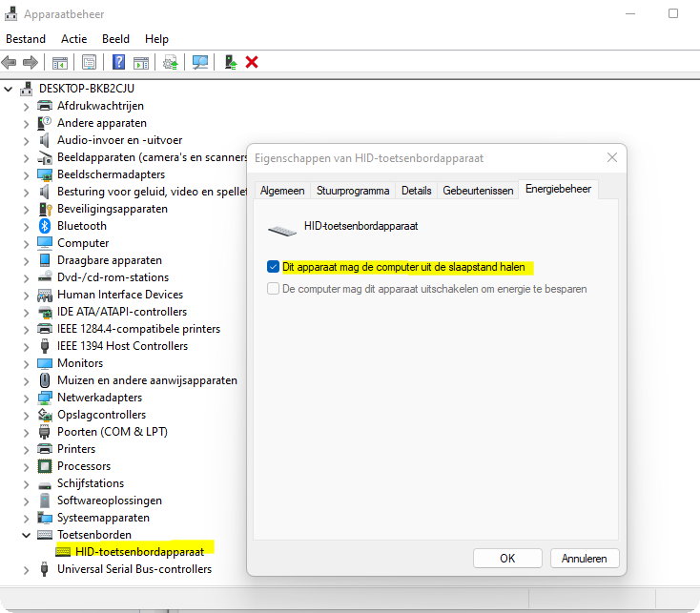Collapse the Toetsenborden category
700x613 pixels.
pyautogui.click(x=26, y=535)
